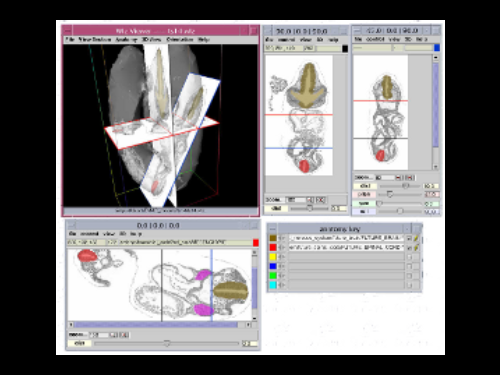Click pencil edit icon in red anatomy row
Screen dimensions: 500x375
pyautogui.click(x=416, y=248)
